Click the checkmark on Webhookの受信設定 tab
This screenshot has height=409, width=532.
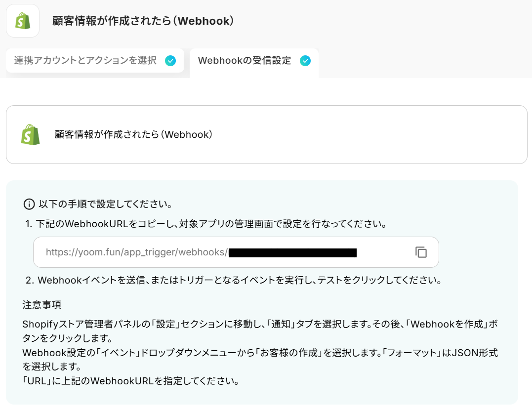point(305,61)
